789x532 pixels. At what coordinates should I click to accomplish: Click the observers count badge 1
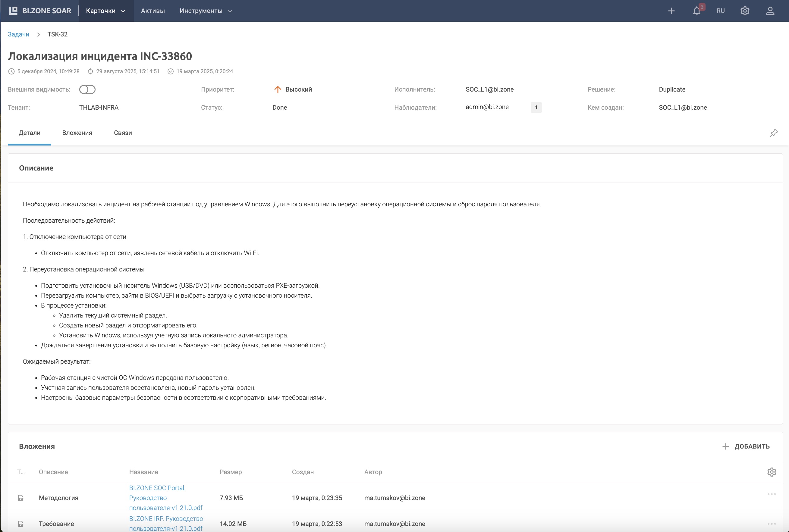coord(536,108)
